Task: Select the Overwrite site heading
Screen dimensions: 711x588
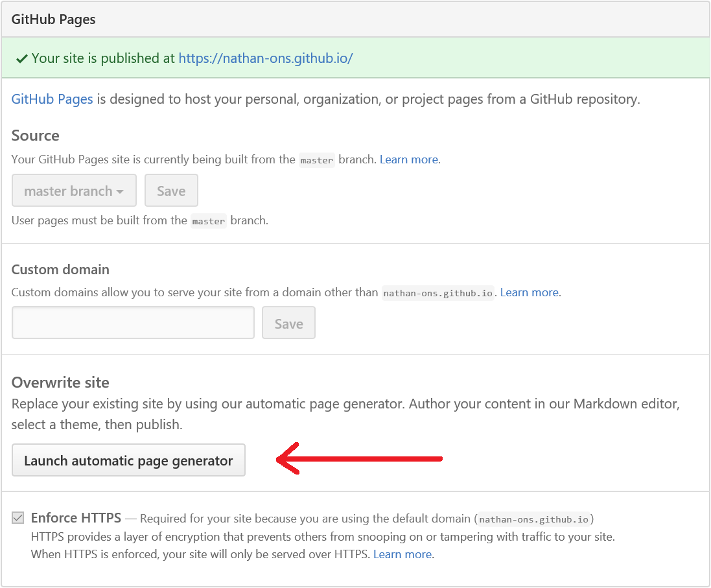Action: click(60, 382)
